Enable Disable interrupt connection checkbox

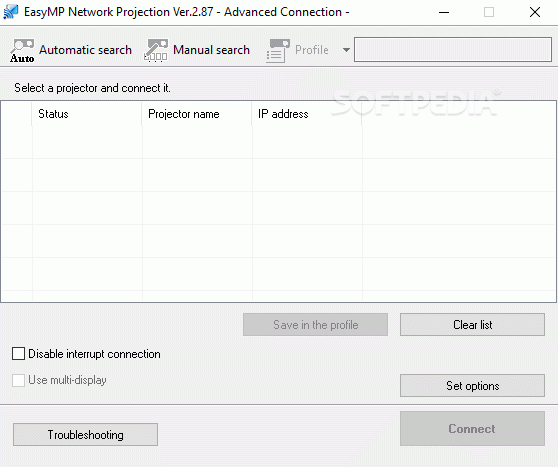pos(18,354)
